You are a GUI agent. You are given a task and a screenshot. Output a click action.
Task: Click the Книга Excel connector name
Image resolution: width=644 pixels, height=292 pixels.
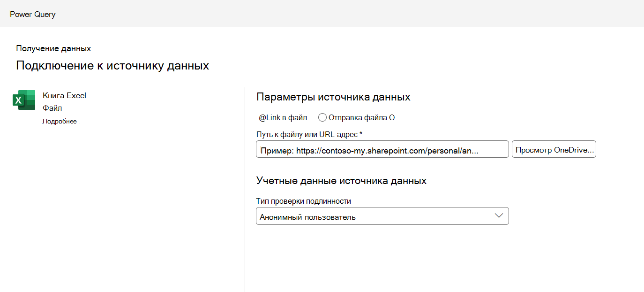click(64, 95)
